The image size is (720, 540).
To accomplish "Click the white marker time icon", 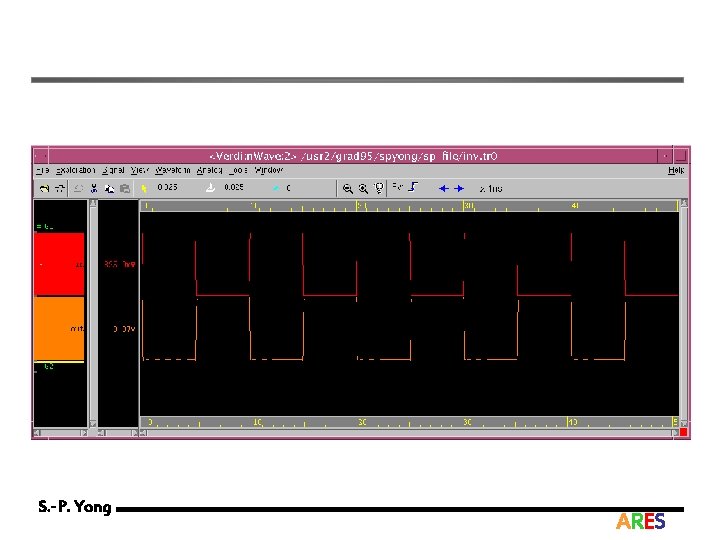I will (x=210, y=187).
